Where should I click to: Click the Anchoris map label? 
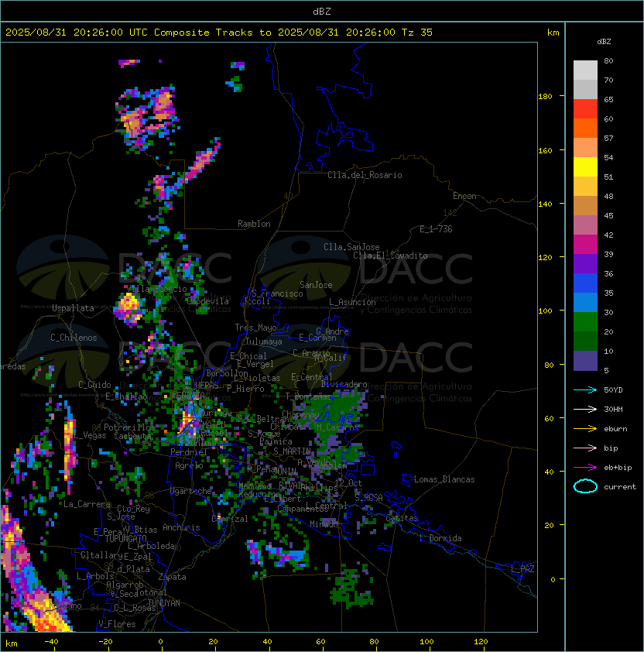click(x=181, y=527)
